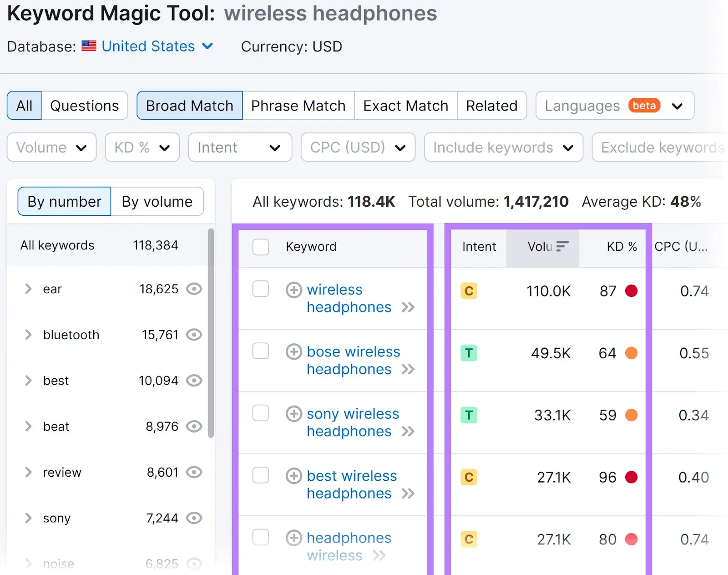
Task: Select the header checkbox above the keyword list
Action: pos(261,247)
